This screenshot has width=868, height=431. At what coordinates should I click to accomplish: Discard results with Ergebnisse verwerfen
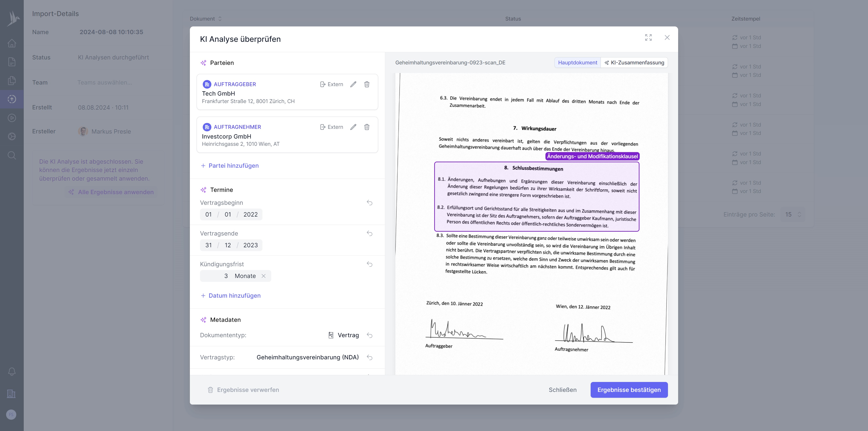[243, 390]
